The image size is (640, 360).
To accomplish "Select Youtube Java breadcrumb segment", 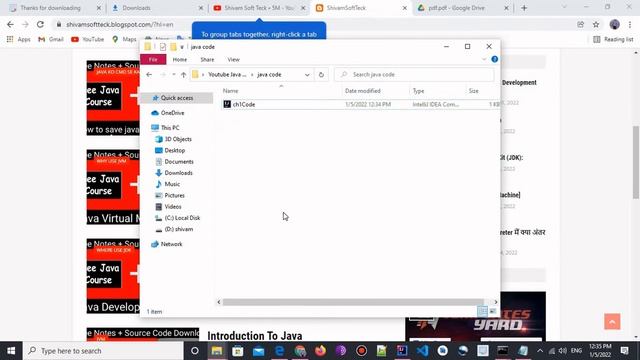I will pyautogui.click(x=227, y=75).
